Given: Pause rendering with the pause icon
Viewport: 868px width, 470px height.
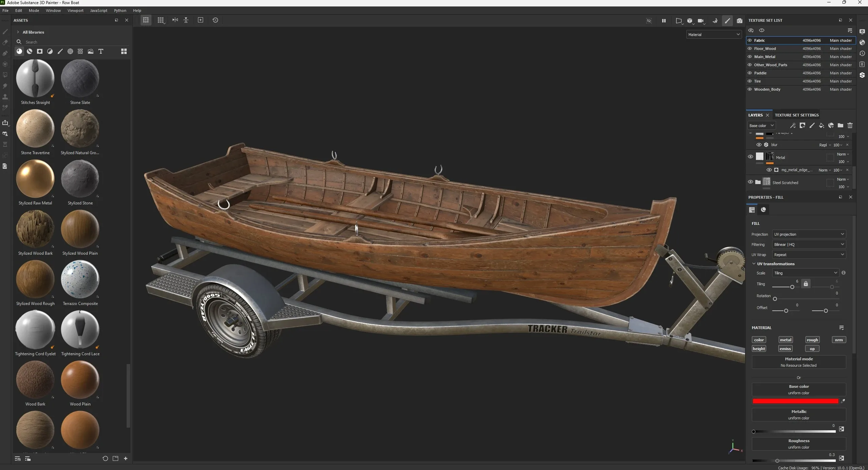Looking at the screenshot, I should 664,20.
